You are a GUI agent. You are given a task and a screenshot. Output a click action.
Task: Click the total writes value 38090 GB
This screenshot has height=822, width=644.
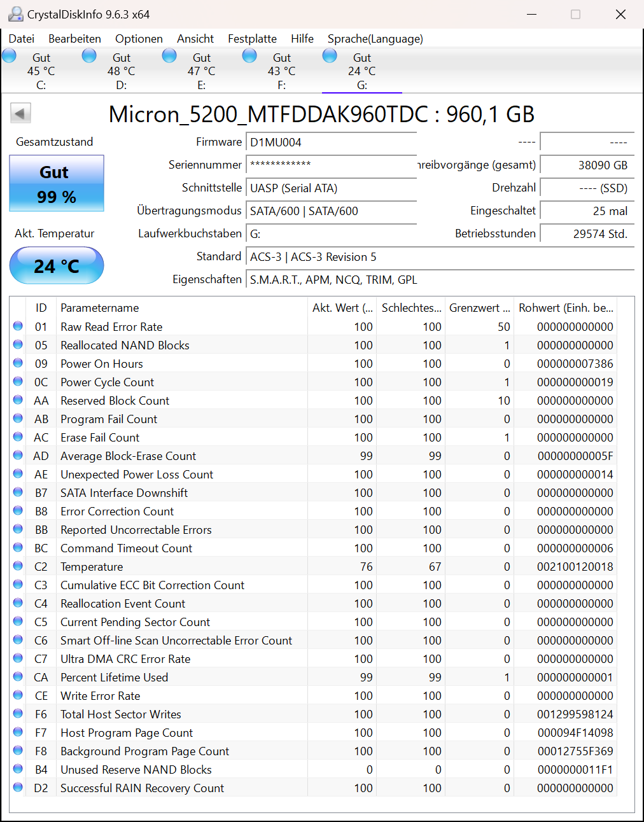(587, 165)
